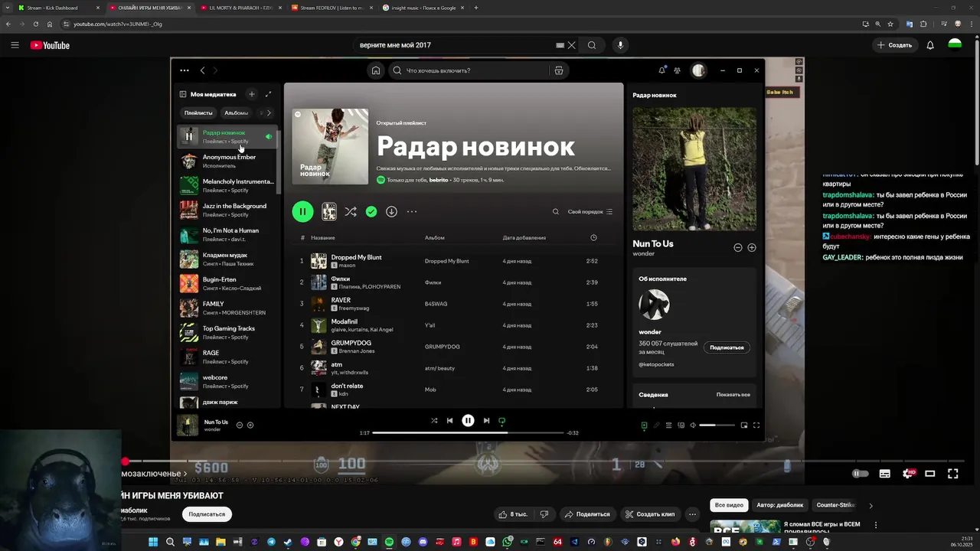Pause playlist with big green button
980x551 pixels.
pos(302,212)
